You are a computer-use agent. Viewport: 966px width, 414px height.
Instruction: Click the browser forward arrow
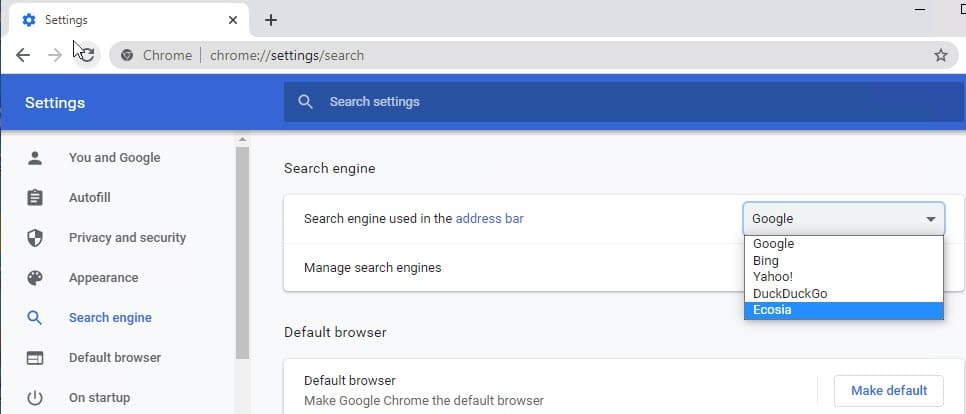pyautogui.click(x=55, y=55)
